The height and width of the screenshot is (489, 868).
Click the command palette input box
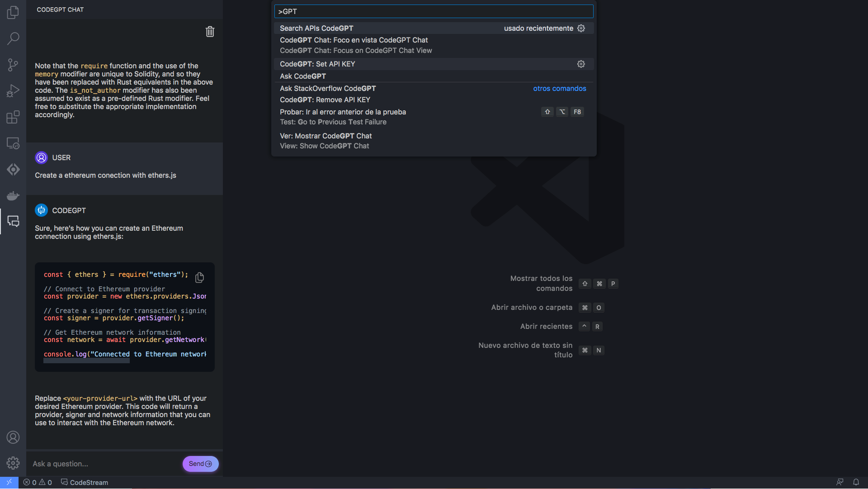(434, 11)
